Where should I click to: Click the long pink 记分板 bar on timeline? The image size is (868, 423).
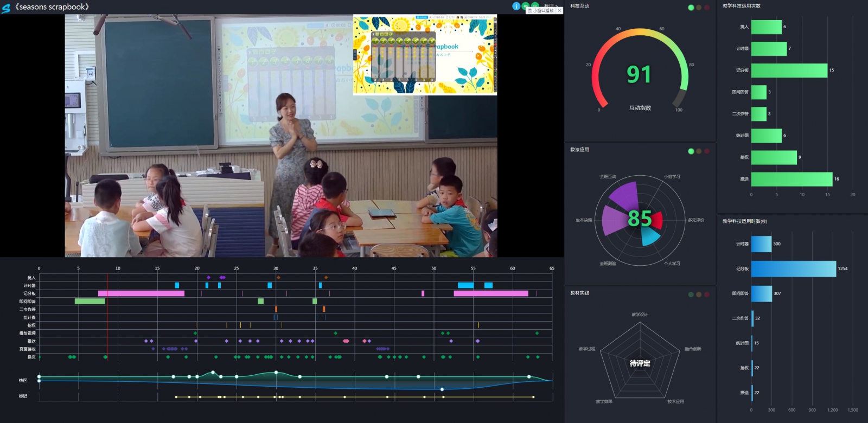[141, 293]
